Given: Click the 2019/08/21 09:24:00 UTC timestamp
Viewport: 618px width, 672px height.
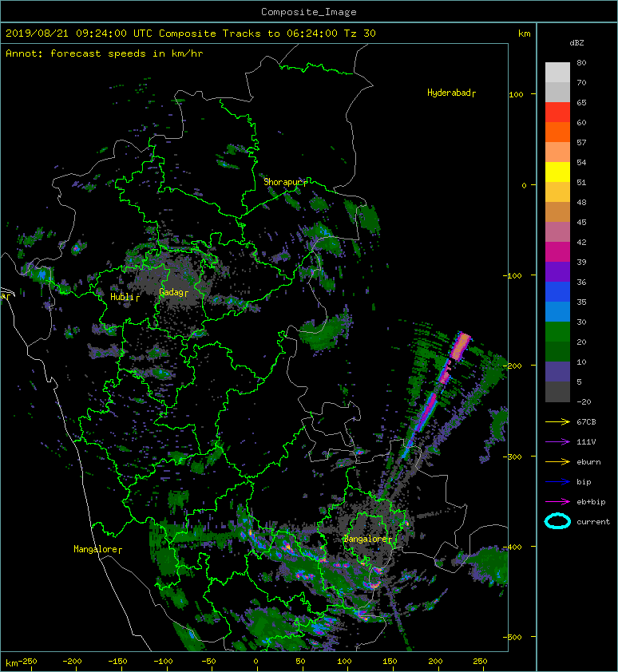Looking at the screenshot, I should (79, 34).
